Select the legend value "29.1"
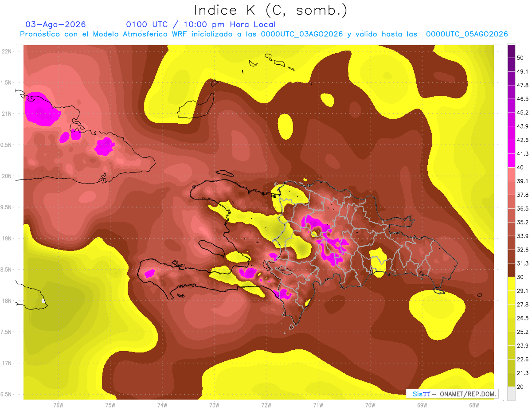The width and height of the screenshot is (532, 411). pyautogui.click(x=522, y=290)
